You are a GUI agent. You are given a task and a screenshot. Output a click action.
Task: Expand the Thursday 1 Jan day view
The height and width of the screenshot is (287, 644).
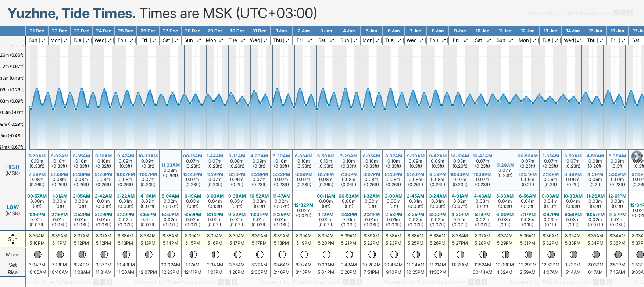pos(288,40)
